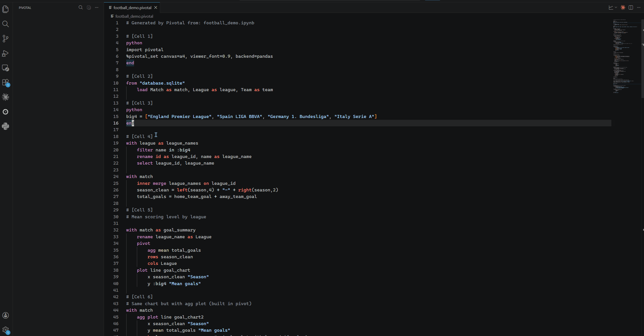Open the Run and Debug view
The image size is (644, 336).
pyautogui.click(x=6, y=53)
